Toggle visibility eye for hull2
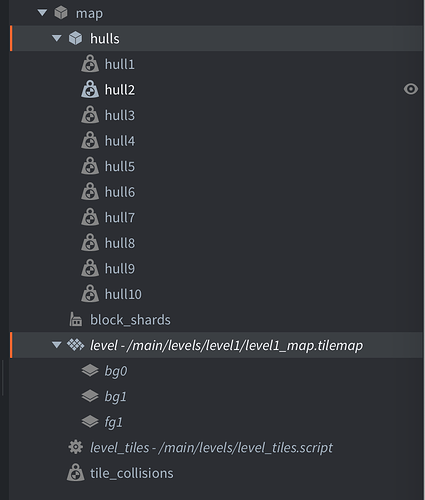425x500 pixels. (x=411, y=89)
